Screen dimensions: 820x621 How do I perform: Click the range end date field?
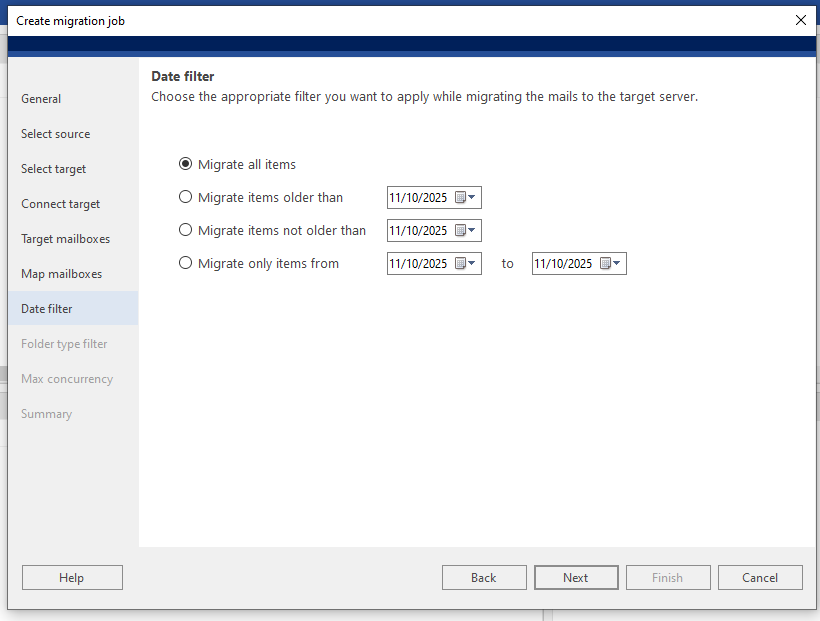click(563, 264)
